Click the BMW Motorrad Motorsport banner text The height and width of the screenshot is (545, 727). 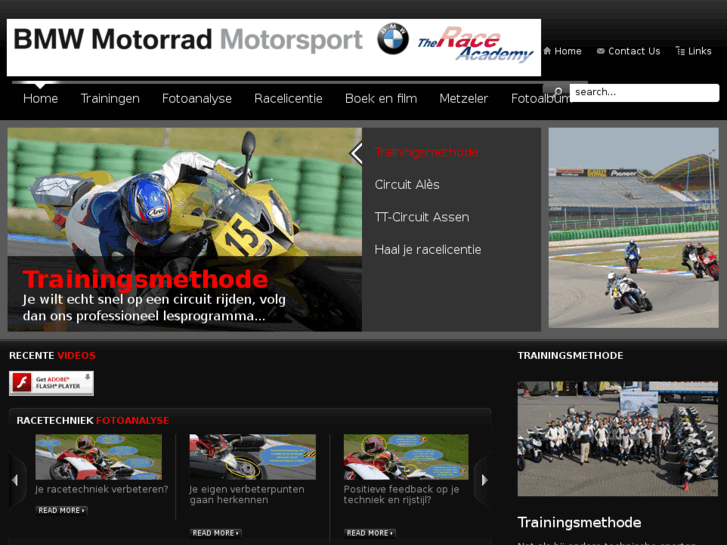[x=188, y=39]
